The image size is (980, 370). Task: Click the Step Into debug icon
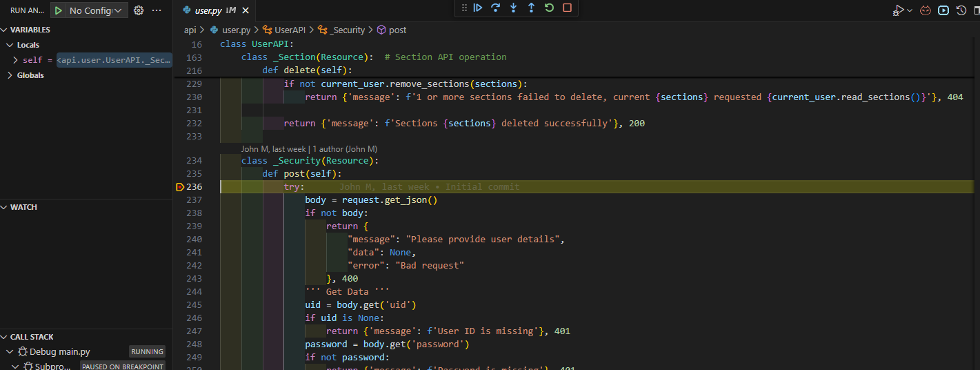pyautogui.click(x=513, y=8)
